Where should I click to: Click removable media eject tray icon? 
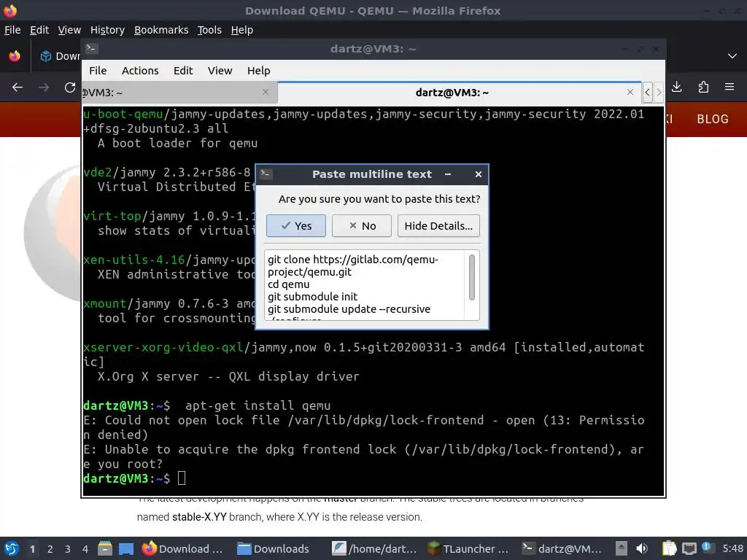(622, 548)
